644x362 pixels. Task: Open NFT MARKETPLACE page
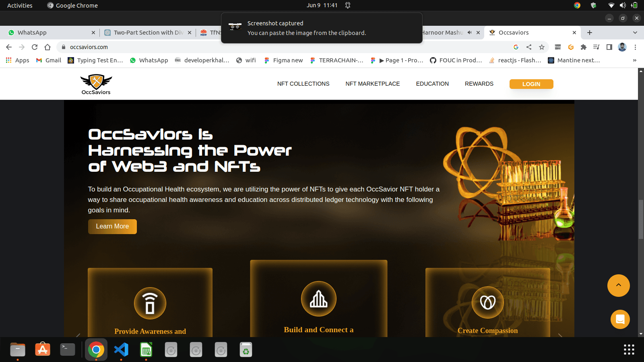click(x=373, y=84)
